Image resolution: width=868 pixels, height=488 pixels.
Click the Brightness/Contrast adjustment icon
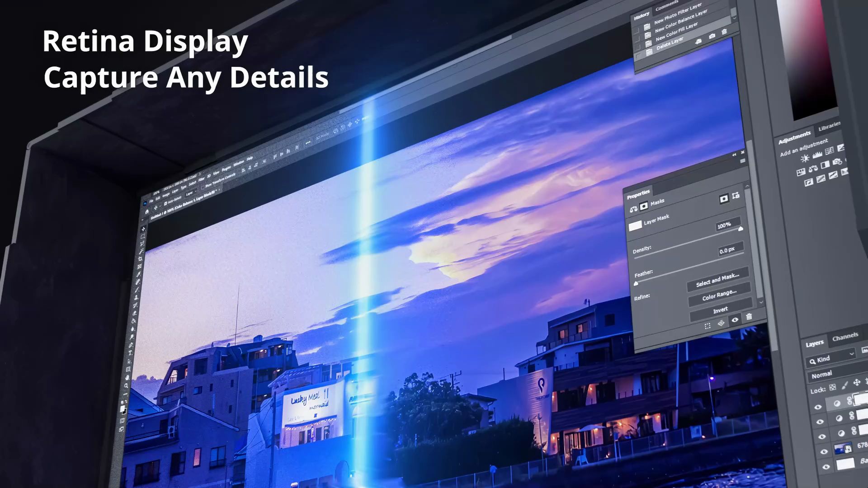(805, 159)
